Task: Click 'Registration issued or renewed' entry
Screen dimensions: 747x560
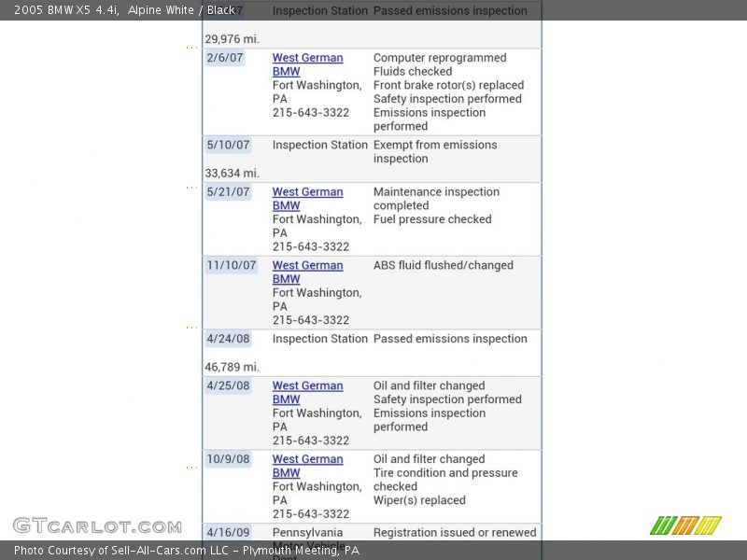Action: pos(455,532)
